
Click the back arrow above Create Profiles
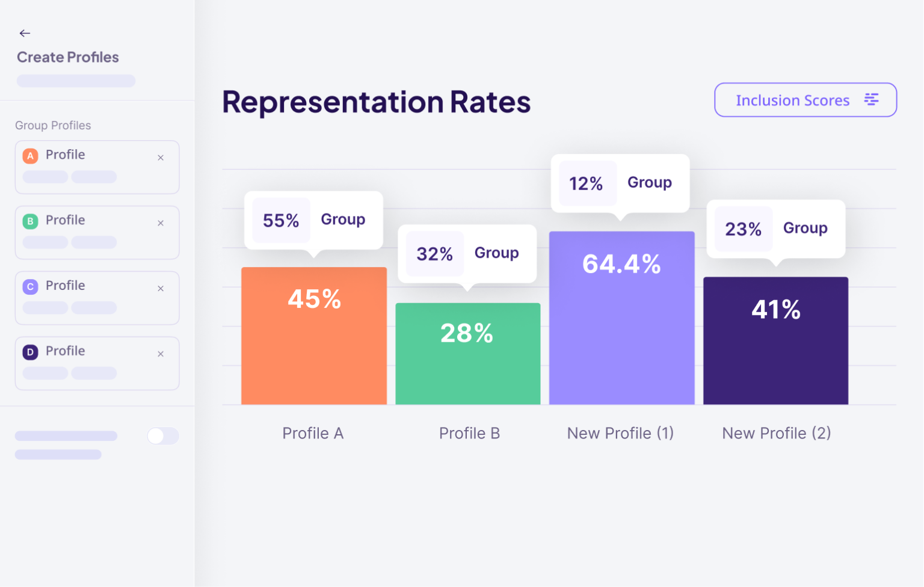(25, 33)
